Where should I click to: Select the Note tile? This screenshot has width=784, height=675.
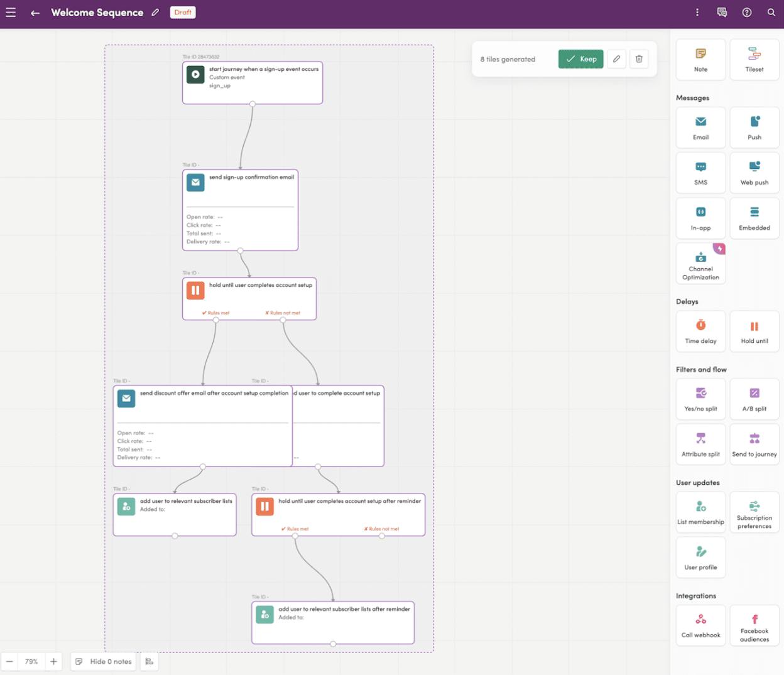[700, 60]
